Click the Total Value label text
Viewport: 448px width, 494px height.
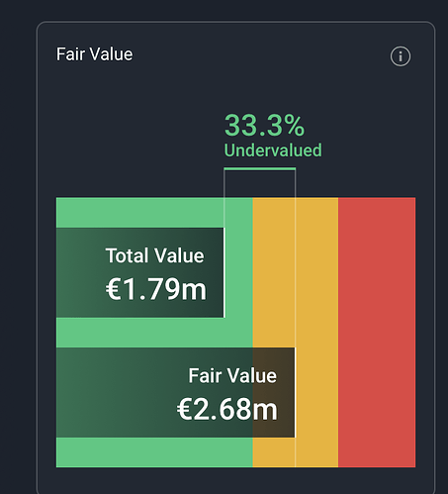click(155, 255)
